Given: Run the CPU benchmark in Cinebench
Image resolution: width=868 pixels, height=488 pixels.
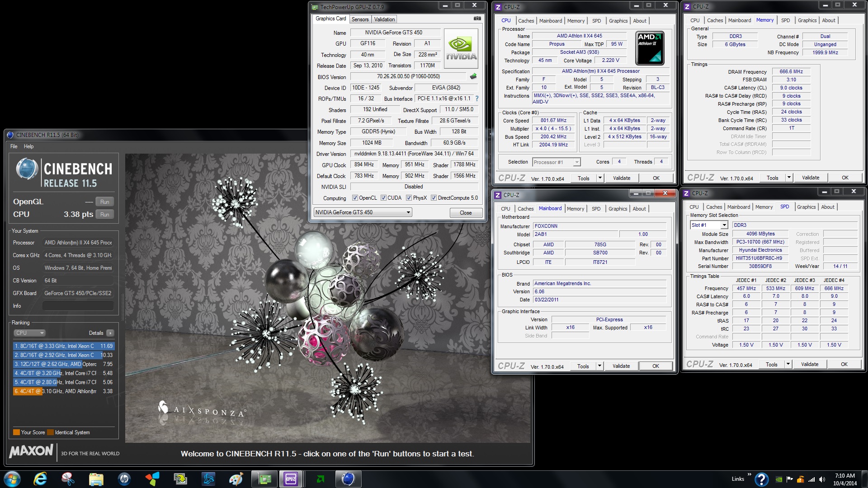Looking at the screenshot, I should click(x=105, y=215).
